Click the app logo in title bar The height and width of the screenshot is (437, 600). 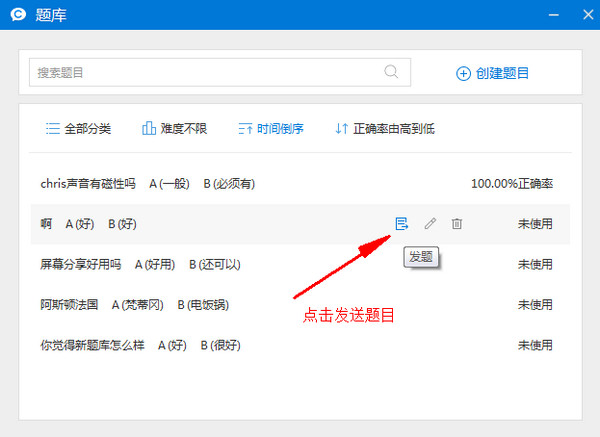click(x=16, y=14)
